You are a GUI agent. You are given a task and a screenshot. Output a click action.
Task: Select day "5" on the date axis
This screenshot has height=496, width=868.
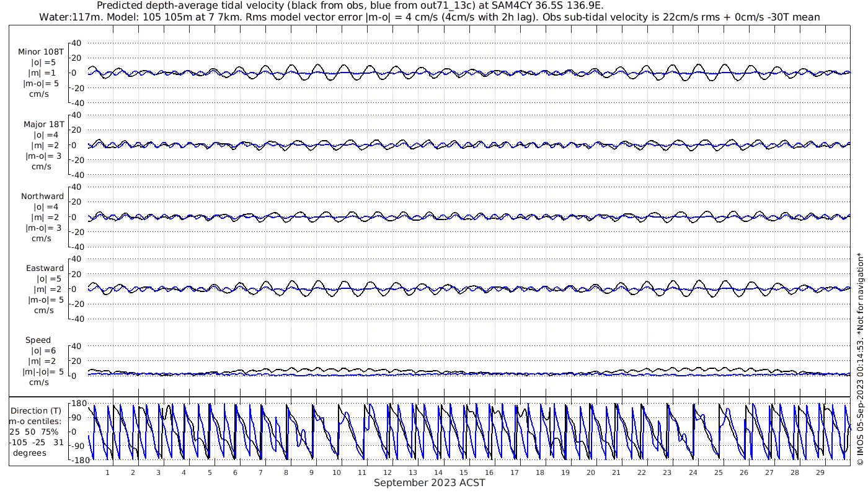coord(210,472)
